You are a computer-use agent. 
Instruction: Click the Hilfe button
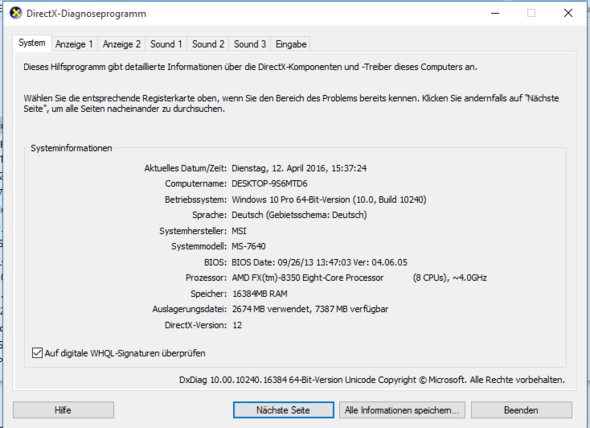pyautogui.click(x=63, y=410)
